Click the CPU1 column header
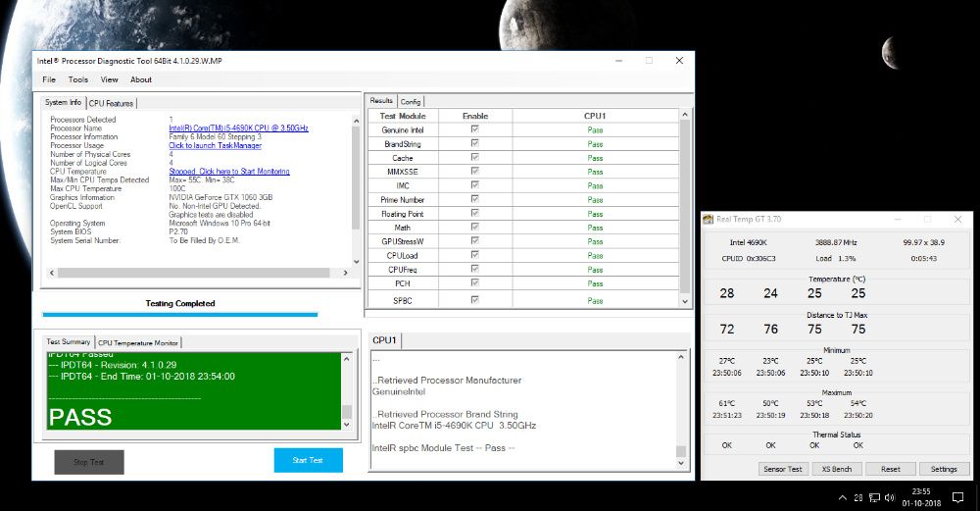The height and width of the screenshot is (511, 980). point(595,116)
